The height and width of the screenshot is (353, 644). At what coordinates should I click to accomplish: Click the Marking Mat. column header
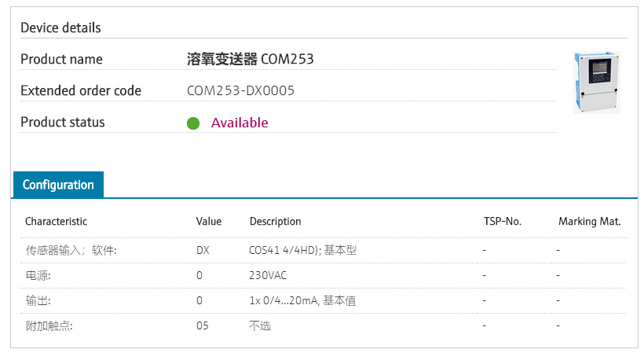pos(589,222)
